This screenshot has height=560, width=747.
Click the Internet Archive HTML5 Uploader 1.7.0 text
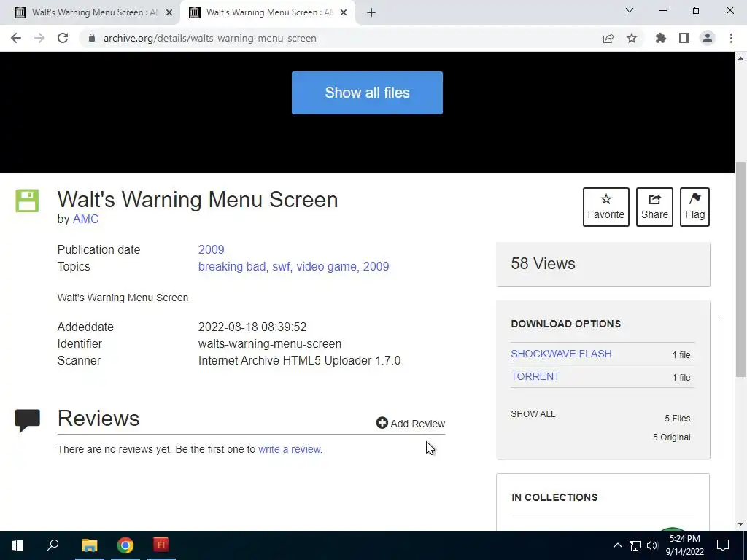click(x=299, y=360)
